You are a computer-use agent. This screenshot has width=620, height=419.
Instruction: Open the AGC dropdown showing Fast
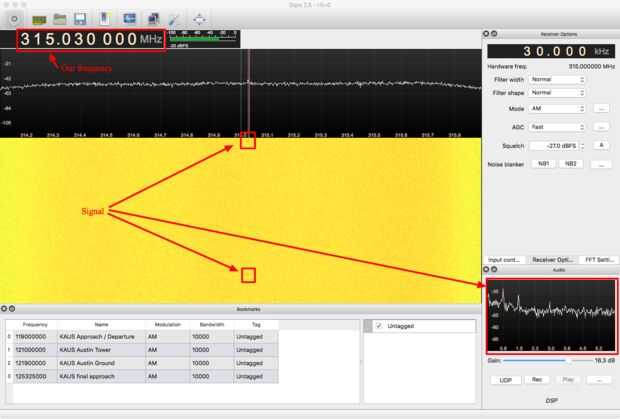[x=557, y=127]
